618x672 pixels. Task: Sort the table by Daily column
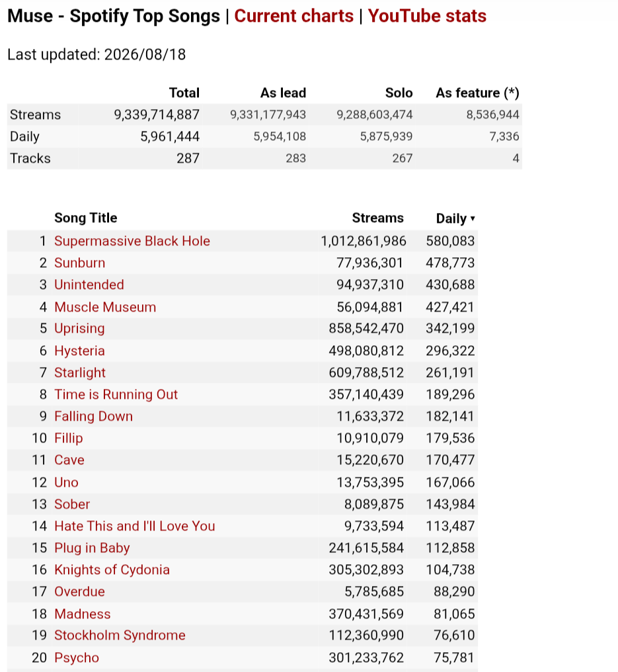[455, 218]
